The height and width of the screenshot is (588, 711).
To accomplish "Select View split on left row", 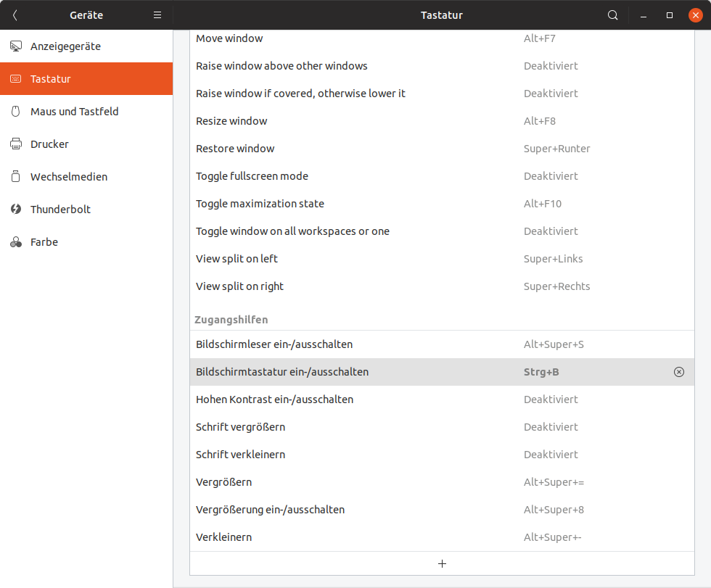I will (442, 259).
